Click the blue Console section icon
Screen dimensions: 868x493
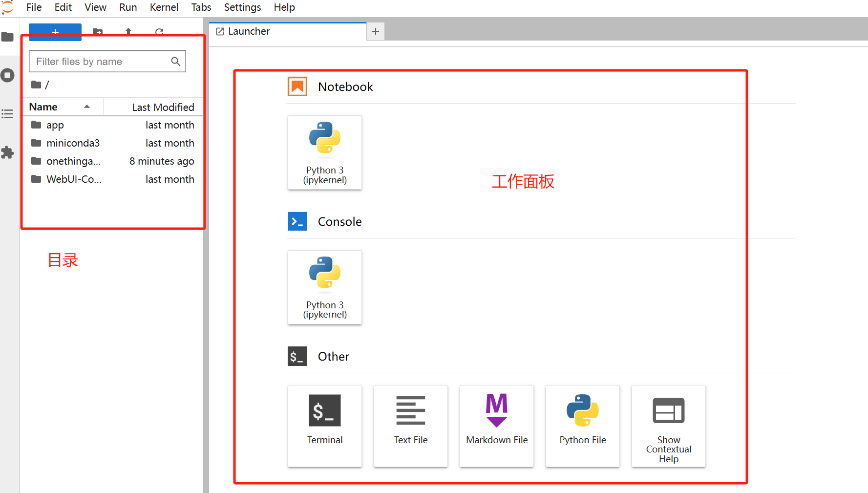coord(297,221)
